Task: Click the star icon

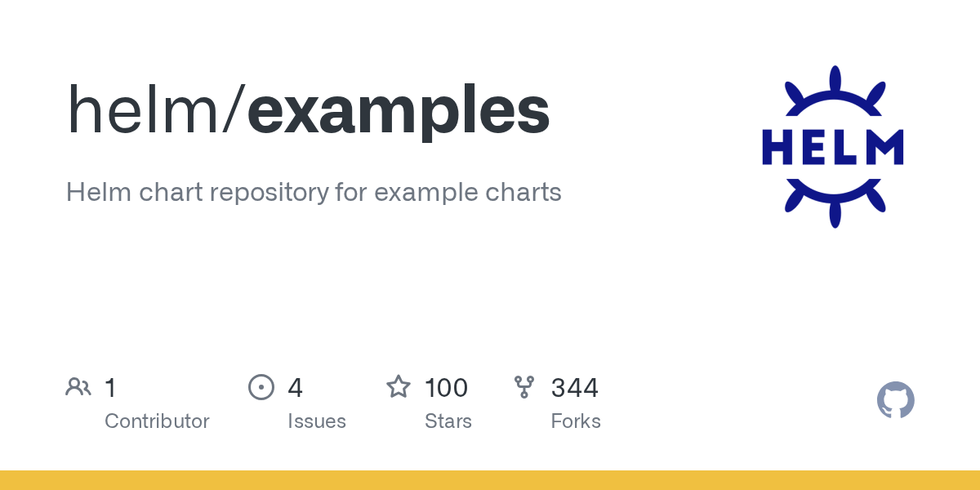Action: click(399, 387)
